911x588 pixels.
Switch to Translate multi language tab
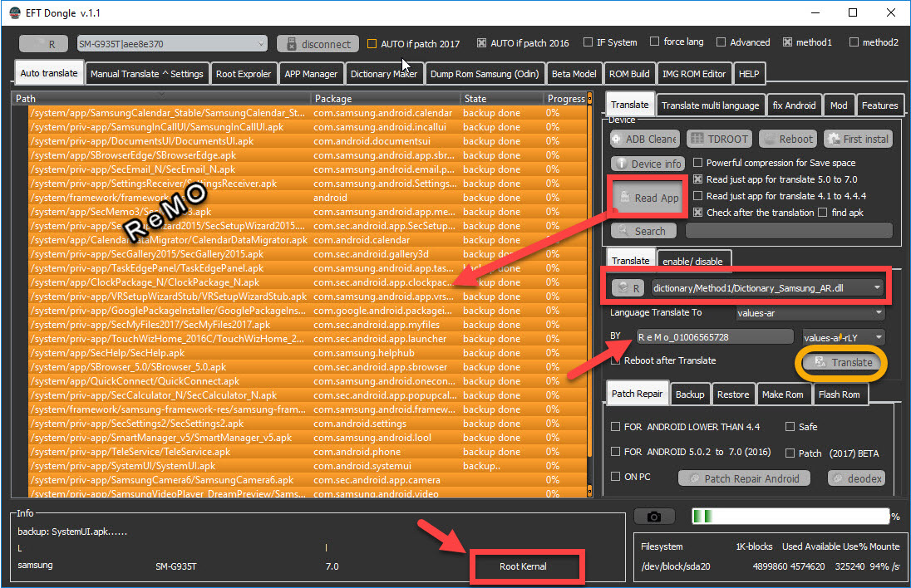click(x=710, y=105)
